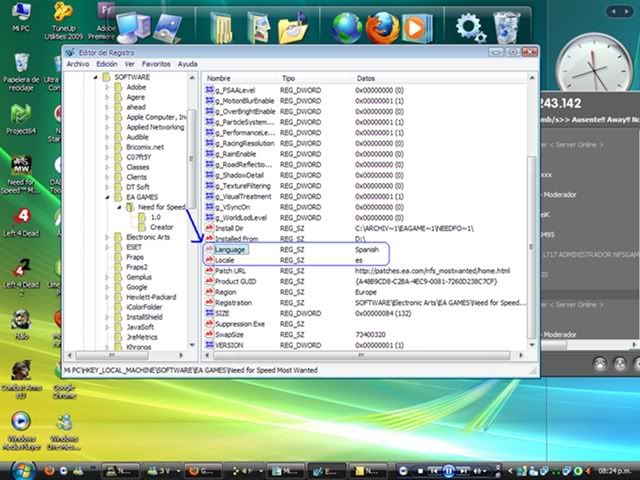Expand the Google tree node
This screenshot has height=480, width=640.
pos(107,287)
